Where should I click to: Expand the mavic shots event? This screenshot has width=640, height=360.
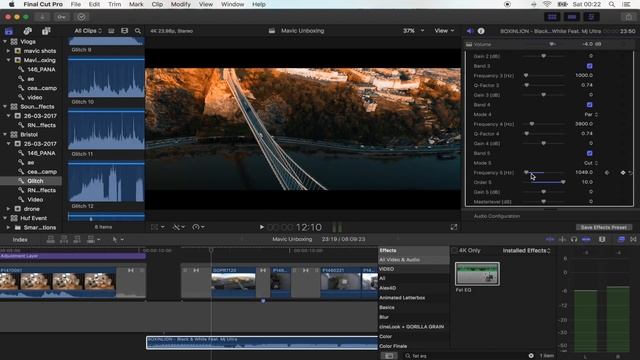[8, 51]
